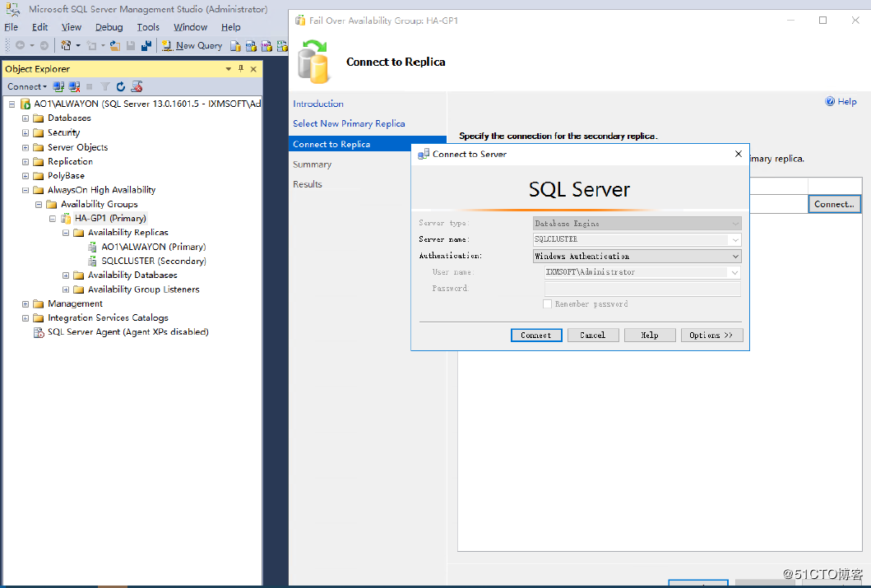Collapse the AlwaysOn High Availability node
This screenshot has height=588, width=871.
click(25, 191)
